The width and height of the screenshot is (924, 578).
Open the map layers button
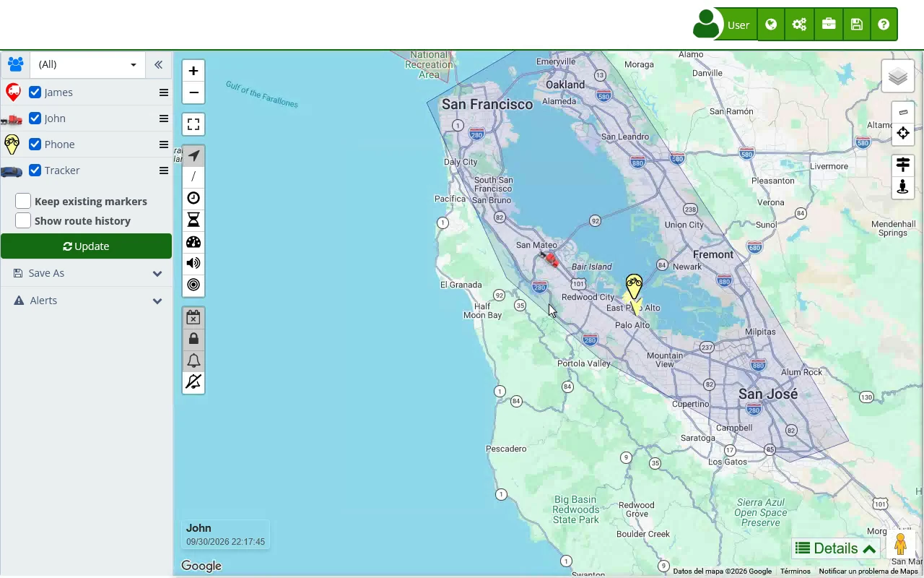pyautogui.click(x=898, y=76)
